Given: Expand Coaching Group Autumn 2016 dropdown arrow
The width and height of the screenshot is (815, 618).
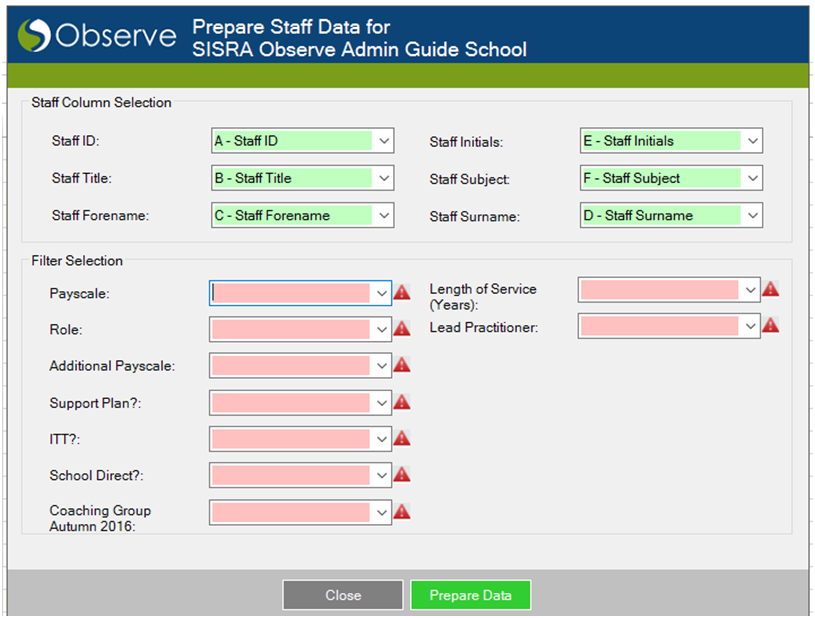Looking at the screenshot, I should (382, 513).
